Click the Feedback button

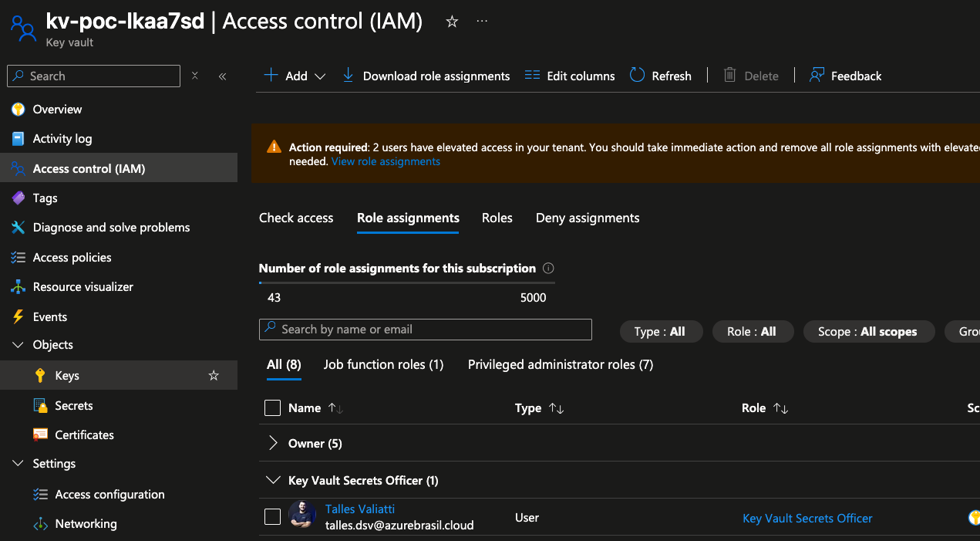(846, 76)
